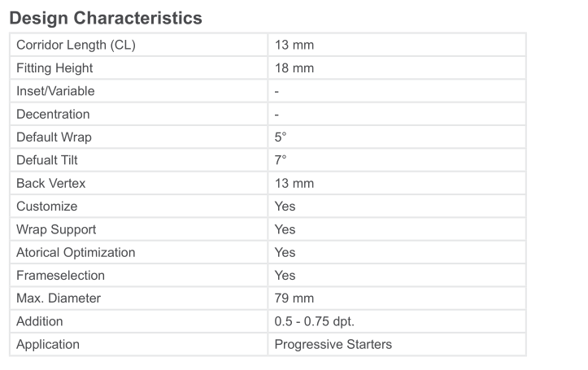Click the 79 mm max diameter value
The image size is (588, 370).
(294, 298)
